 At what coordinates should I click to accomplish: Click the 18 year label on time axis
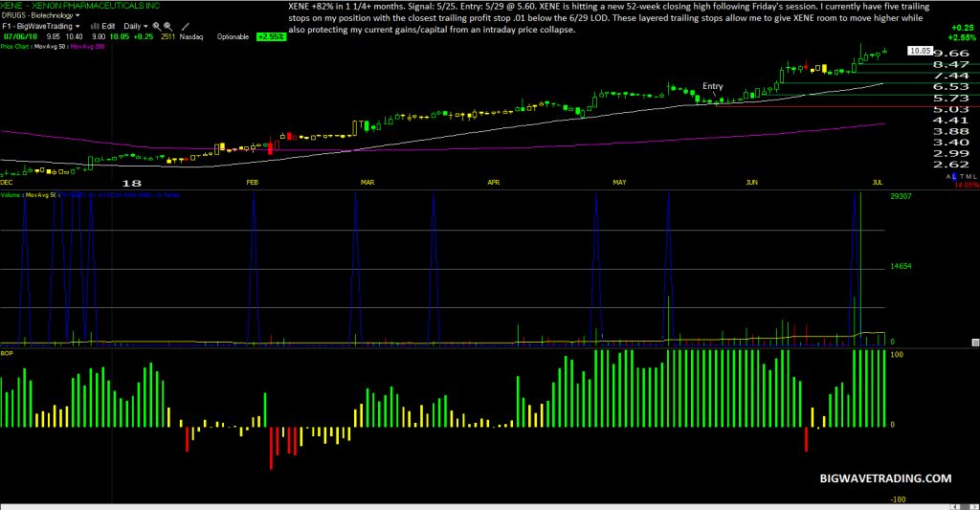tap(131, 183)
